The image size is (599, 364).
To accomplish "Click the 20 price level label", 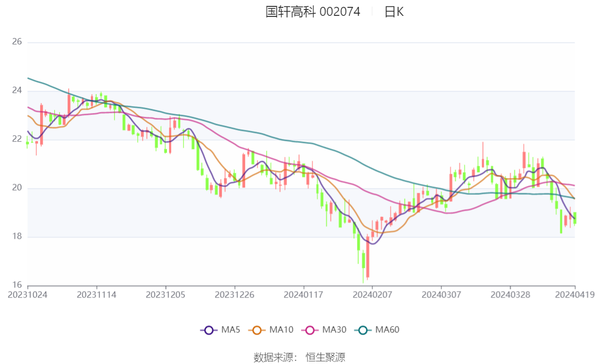I will point(16,188).
